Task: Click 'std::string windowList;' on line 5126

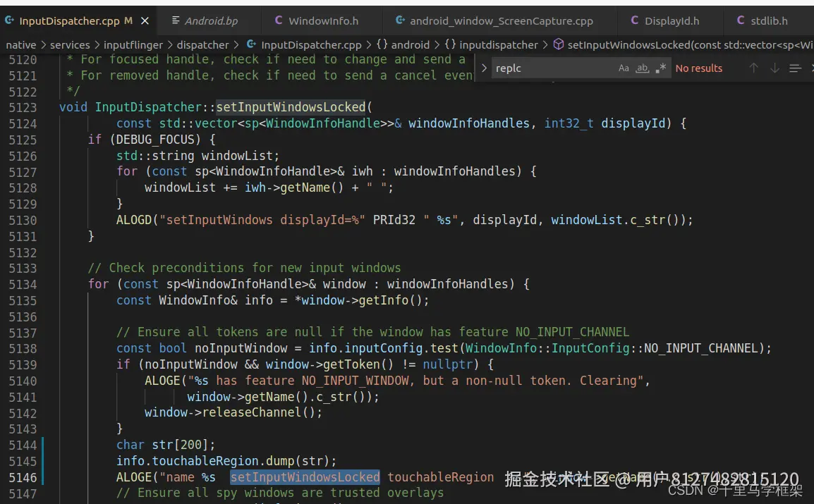Action: (x=198, y=156)
